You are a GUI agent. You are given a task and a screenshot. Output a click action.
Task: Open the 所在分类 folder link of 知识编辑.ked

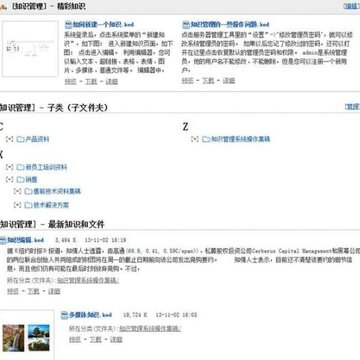[88, 280]
